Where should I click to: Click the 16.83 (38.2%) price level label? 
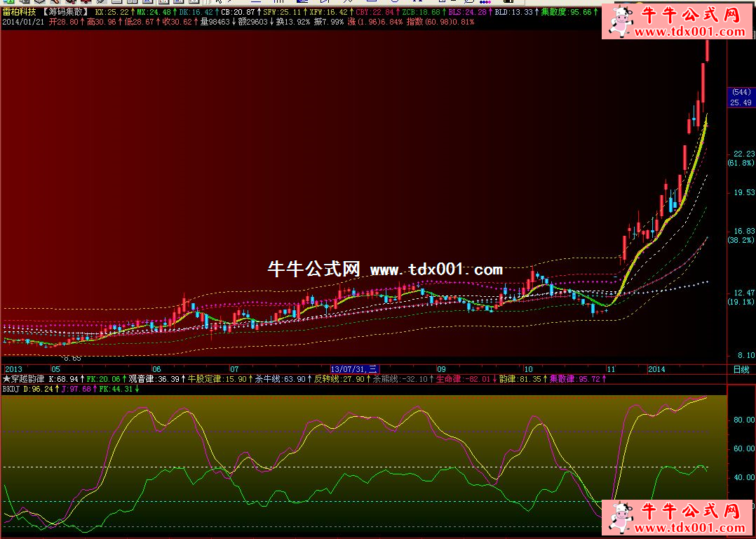pos(741,235)
